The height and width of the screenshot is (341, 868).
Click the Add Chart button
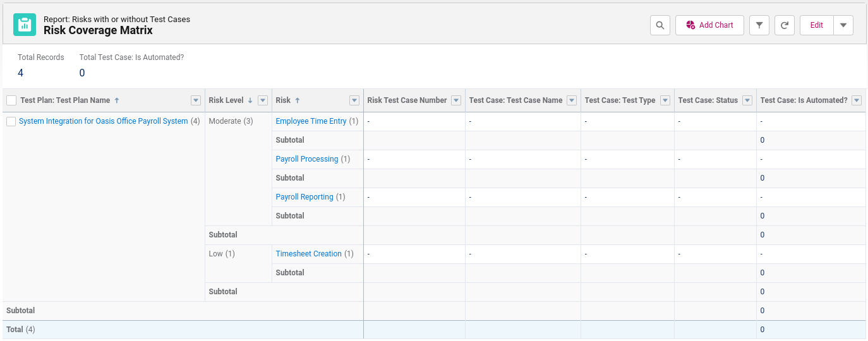tap(709, 25)
